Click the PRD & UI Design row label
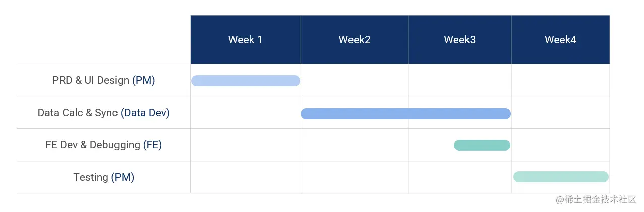Screen dimensions: 644x212 pyautogui.click(x=103, y=80)
